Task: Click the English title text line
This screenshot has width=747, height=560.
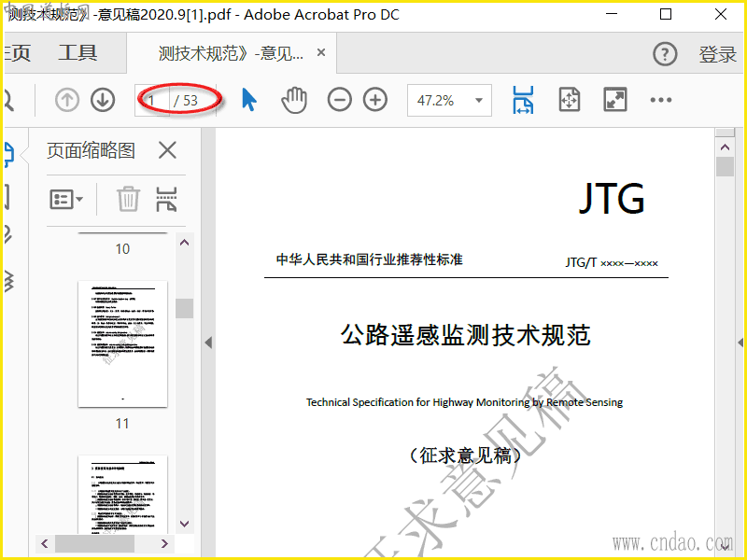Action: 464,402
